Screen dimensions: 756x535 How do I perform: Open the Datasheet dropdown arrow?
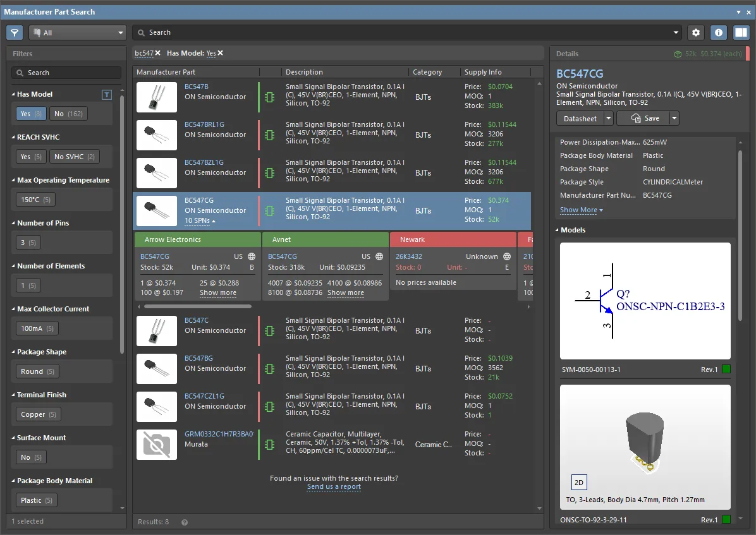coord(609,119)
